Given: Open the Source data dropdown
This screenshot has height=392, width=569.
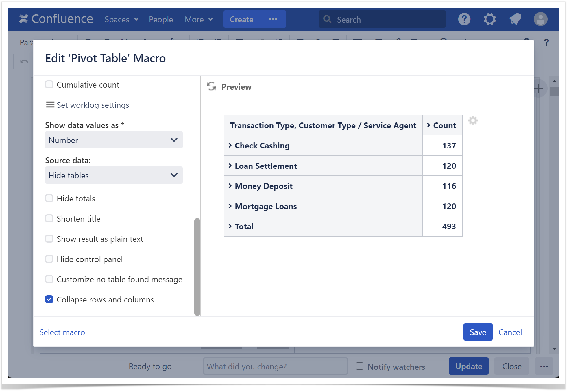Looking at the screenshot, I should (x=114, y=175).
